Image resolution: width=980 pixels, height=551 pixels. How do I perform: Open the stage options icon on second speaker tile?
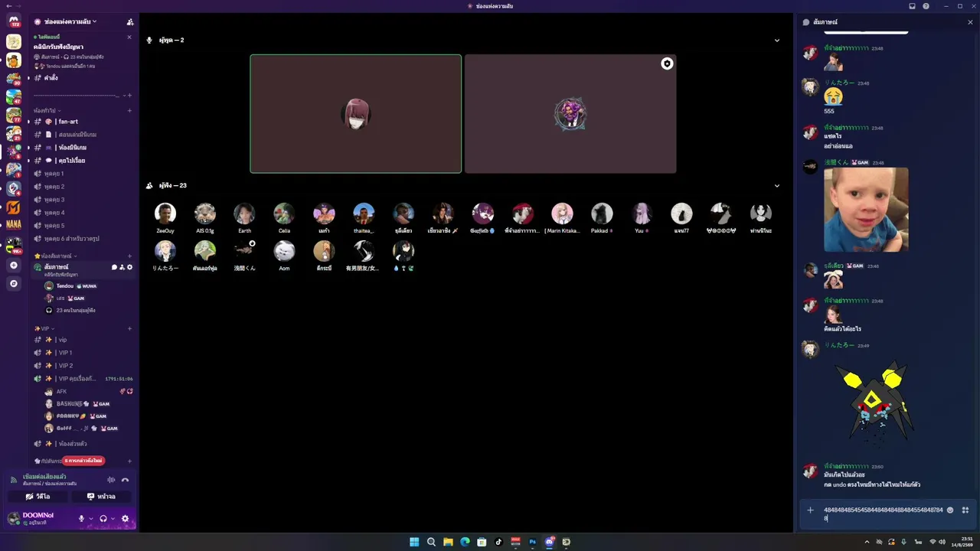click(x=667, y=64)
